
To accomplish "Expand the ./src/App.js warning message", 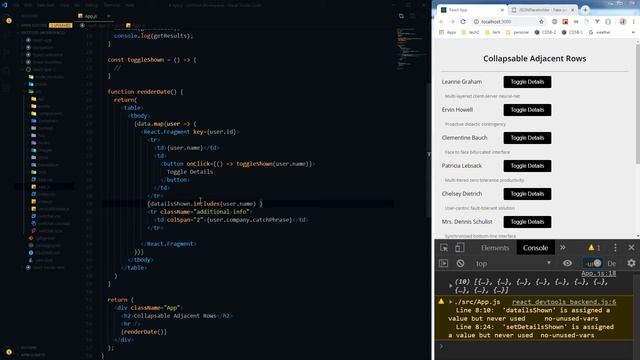I will [451, 302].
